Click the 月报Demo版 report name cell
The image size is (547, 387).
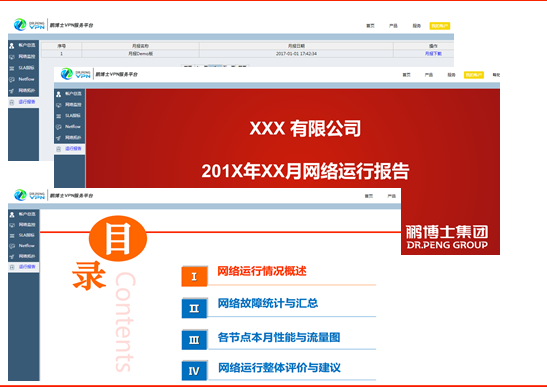point(140,53)
